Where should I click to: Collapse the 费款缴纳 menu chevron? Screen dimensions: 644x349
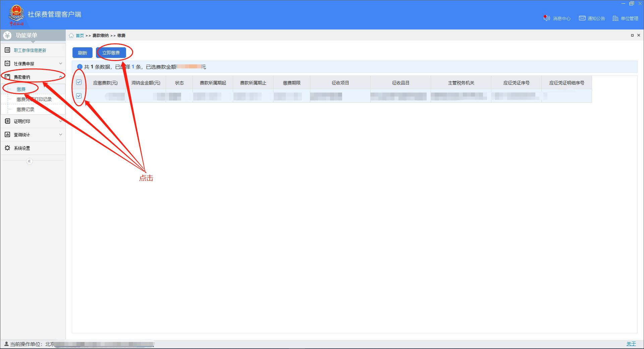point(61,77)
